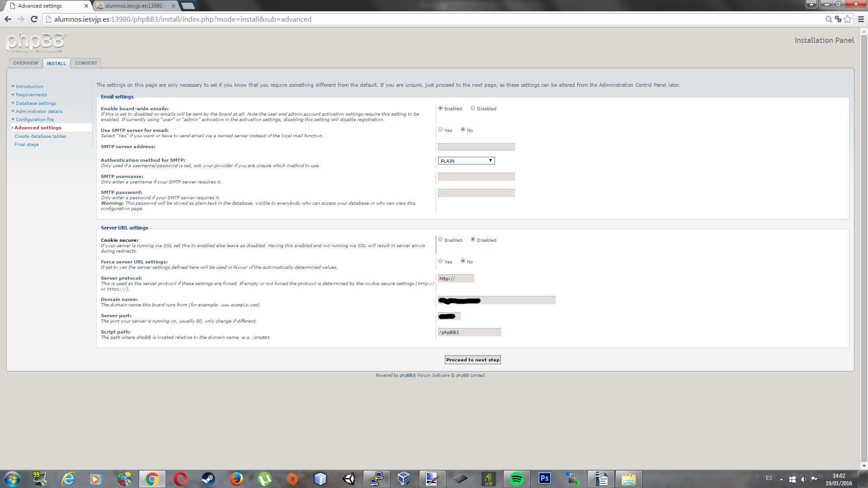
Task: Bookmark page with the star icon
Action: 848,19
